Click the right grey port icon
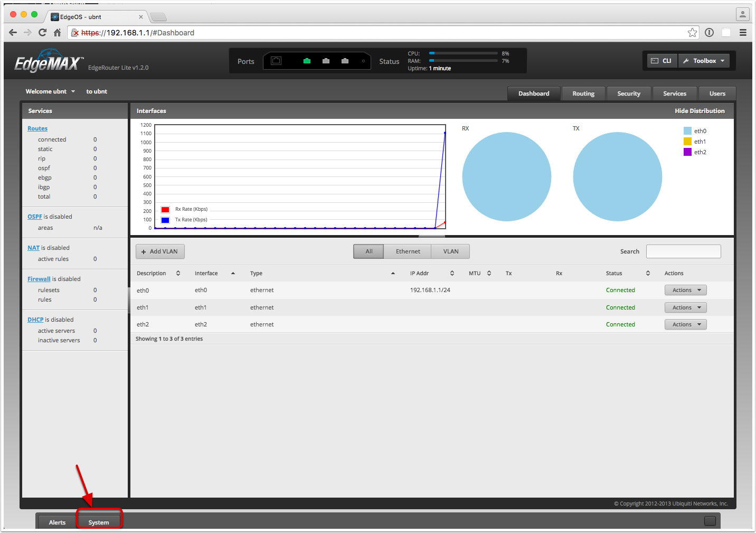The height and width of the screenshot is (533, 756). 345,61
